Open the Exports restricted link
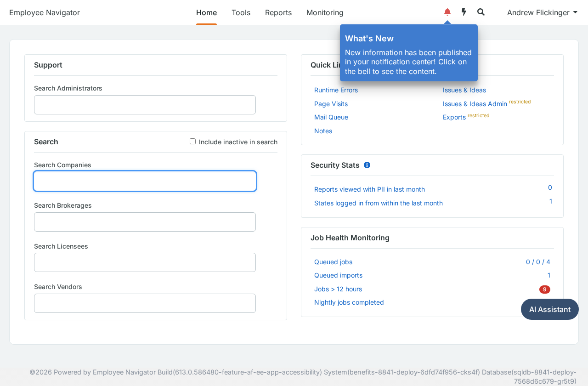The image size is (588, 386). click(454, 117)
